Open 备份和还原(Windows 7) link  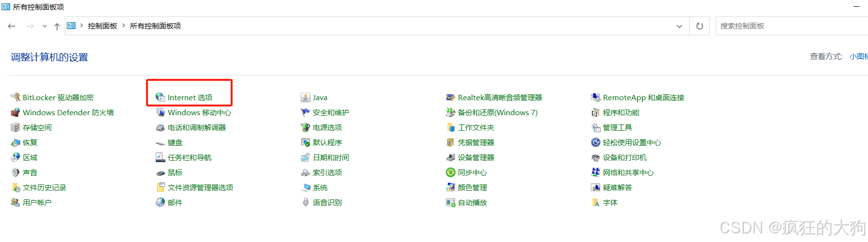coord(498,112)
